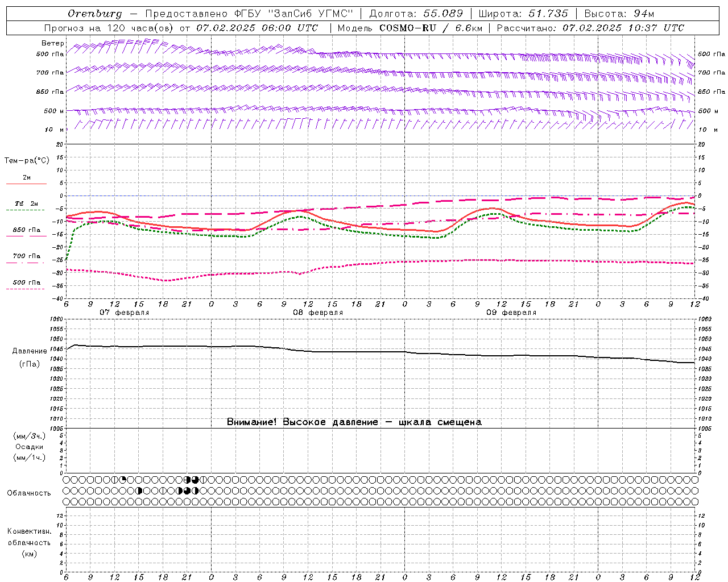This screenshot has height=582, width=728.
Task: Click the Конвективн. облачность label
Action: [x=29, y=537]
